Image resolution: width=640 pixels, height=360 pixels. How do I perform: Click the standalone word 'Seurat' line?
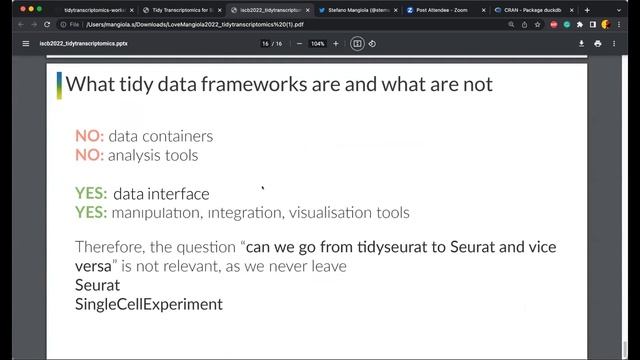tap(98, 285)
